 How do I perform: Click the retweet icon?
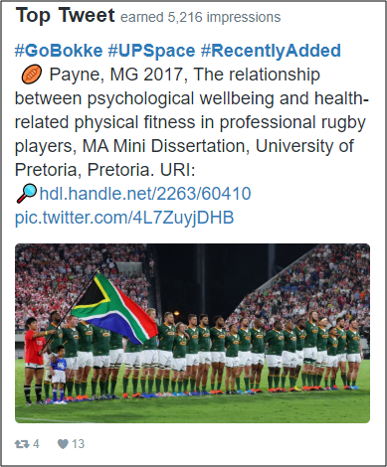22,444
